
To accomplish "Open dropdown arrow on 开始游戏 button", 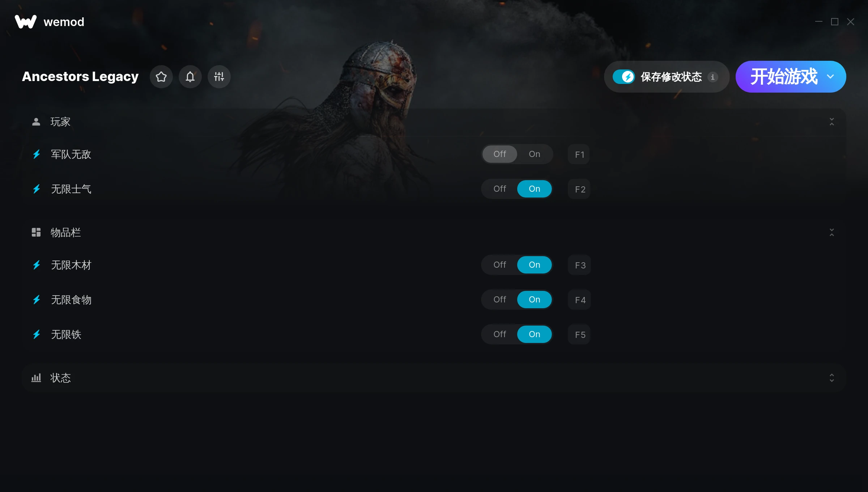I will (x=830, y=77).
